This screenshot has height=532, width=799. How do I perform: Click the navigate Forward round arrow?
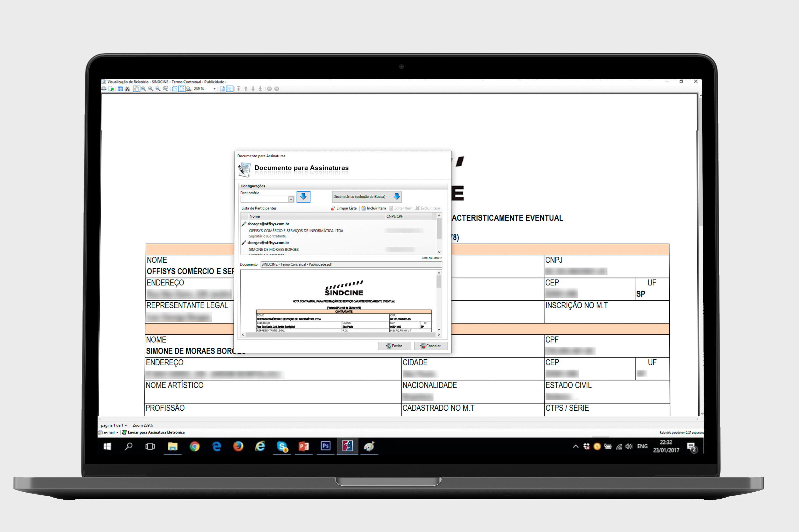click(x=277, y=89)
